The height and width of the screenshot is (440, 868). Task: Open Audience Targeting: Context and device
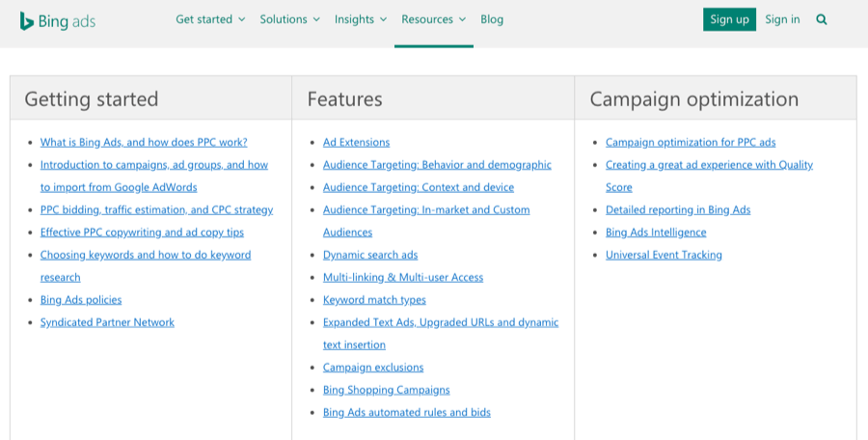click(x=418, y=187)
